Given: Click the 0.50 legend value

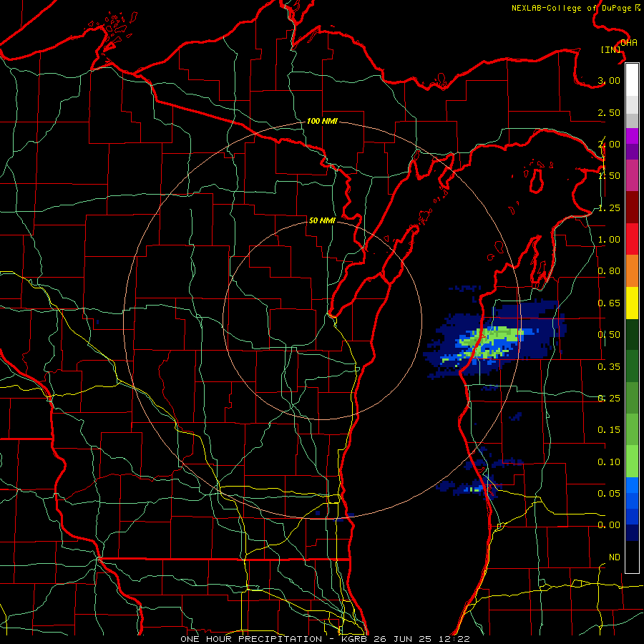Looking at the screenshot, I should [609, 335].
